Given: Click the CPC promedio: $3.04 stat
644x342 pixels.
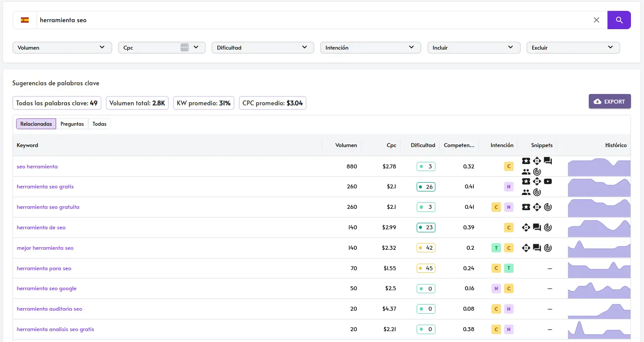Looking at the screenshot, I should point(272,103).
